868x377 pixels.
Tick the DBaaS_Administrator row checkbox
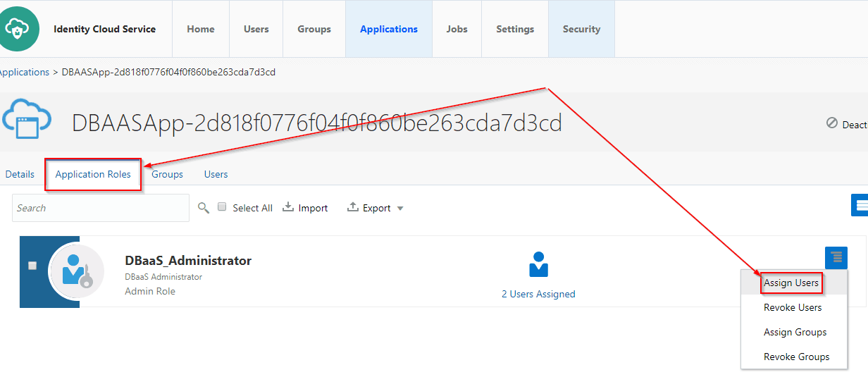pyautogui.click(x=32, y=266)
